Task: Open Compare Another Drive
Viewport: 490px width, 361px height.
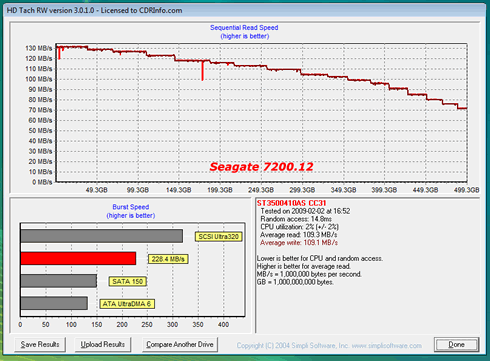Action: click(180, 344)
